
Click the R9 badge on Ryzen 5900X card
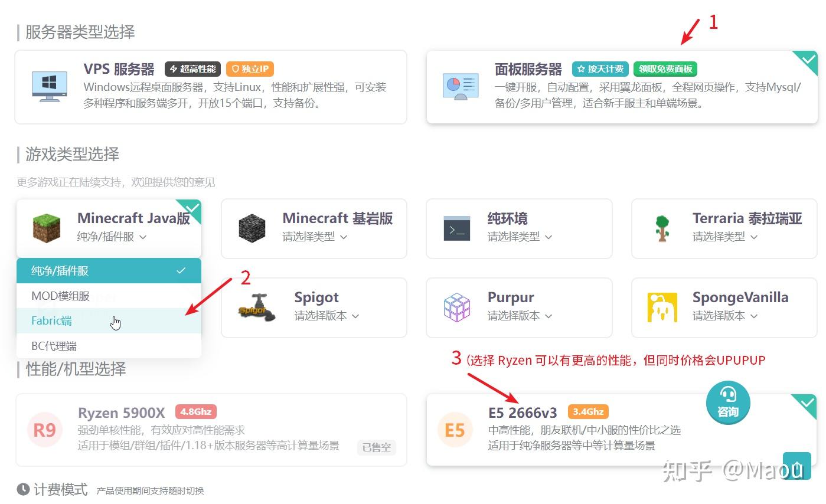(44, 430)
